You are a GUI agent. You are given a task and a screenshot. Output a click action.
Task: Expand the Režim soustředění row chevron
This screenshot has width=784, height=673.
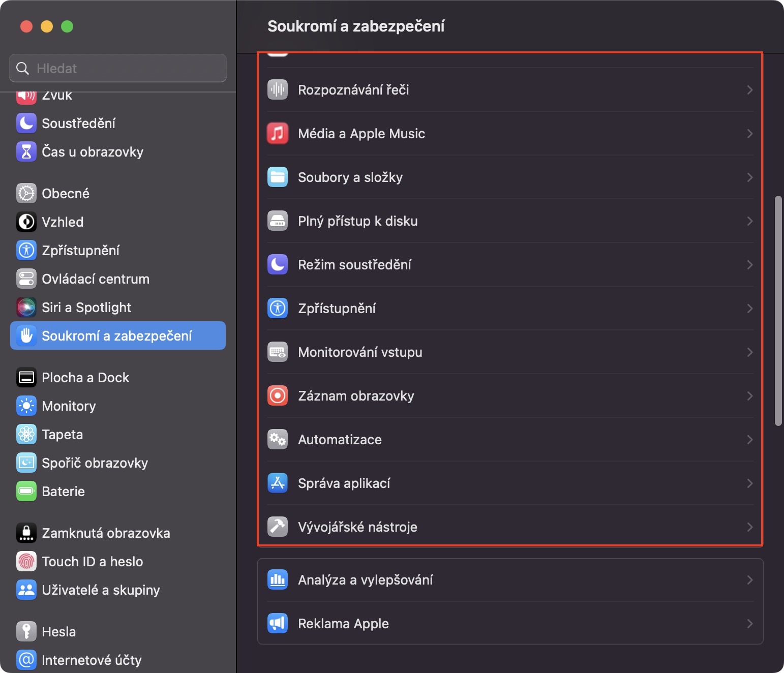click(x=749, y=265)
